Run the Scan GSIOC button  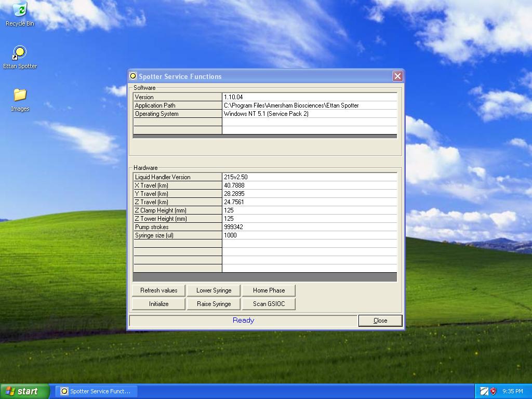click(x=269, y=304)
